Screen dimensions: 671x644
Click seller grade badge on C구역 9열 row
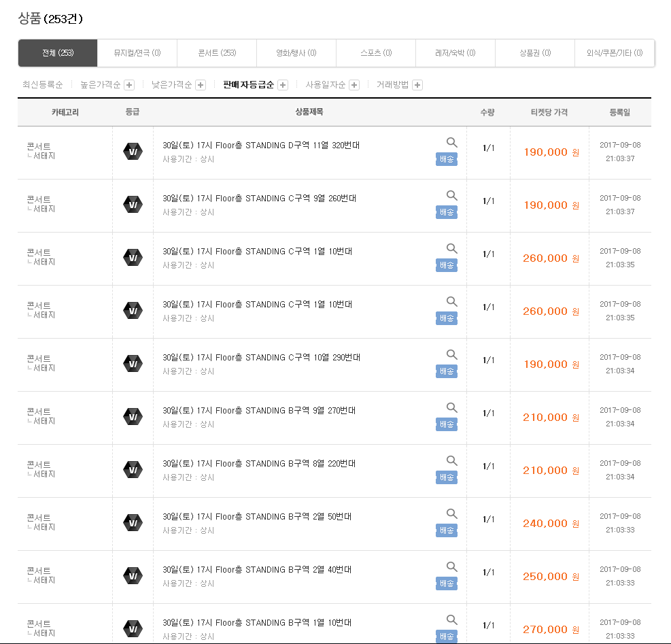(x=133, y=205)
